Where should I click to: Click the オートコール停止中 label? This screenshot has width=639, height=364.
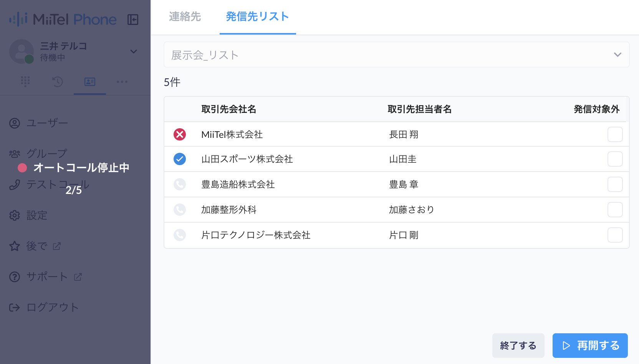click(x=81, y=168)
